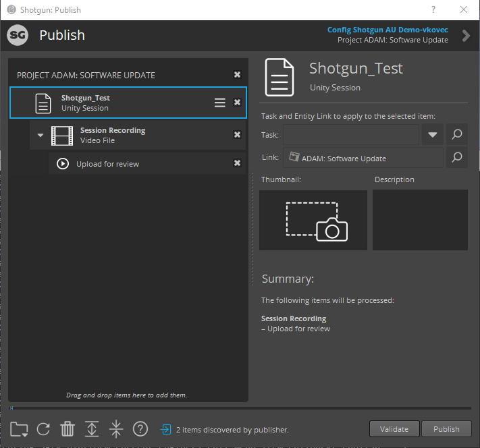This screenshot has height=448, width=480.
Task: Click the refresh icon in bottom toolbar
Action: point(43,428)
